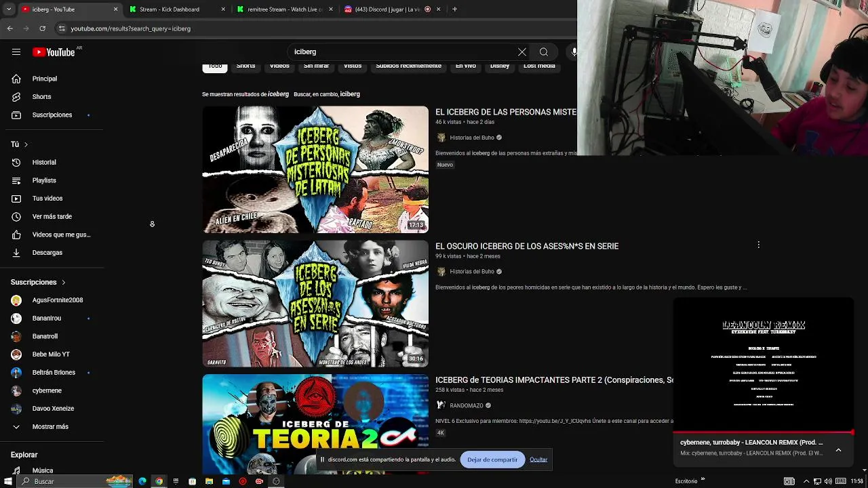868x488 pixels.
Task: Expand the miniplayer with the up chevron
Action: (838, 449)
